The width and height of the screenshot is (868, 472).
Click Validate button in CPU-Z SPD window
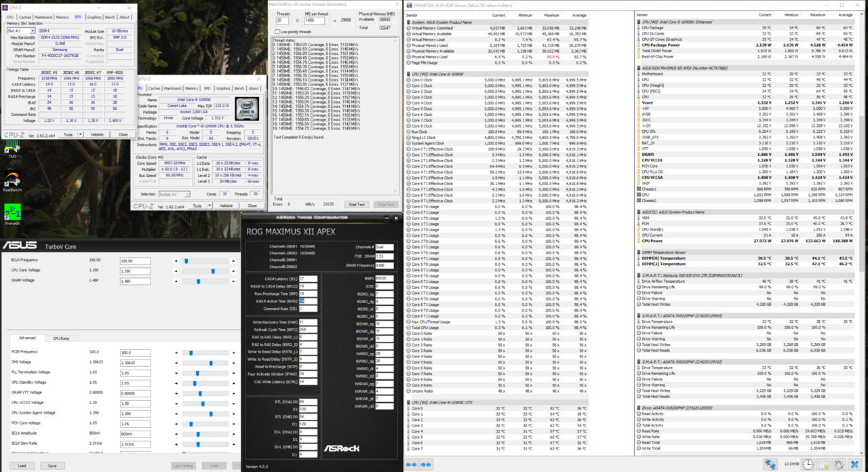(97, 134)
